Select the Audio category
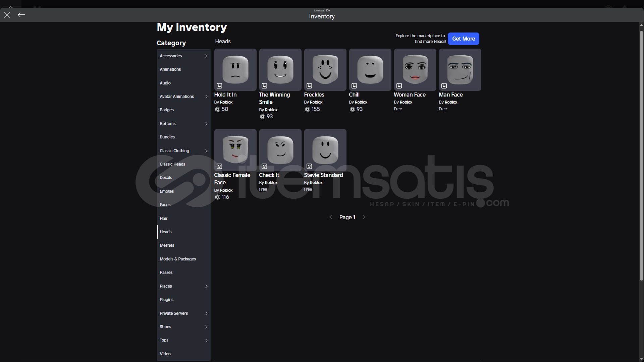Viewport: 644px width, 362px height. (184, 83)
